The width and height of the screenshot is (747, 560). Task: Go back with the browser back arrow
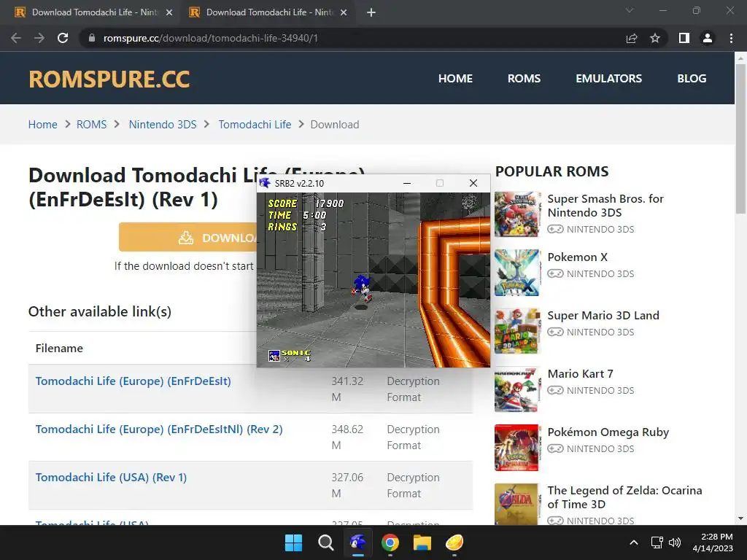pyautogui.click(x=16, y=38)
